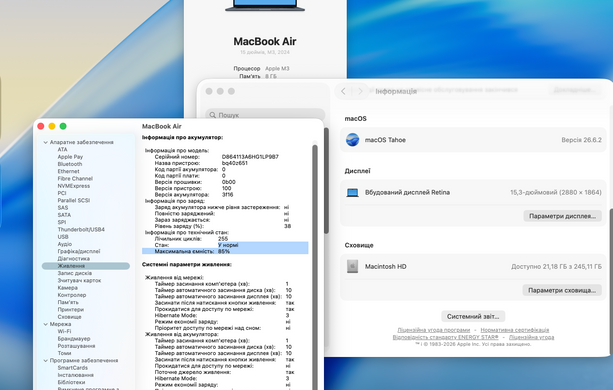Click the Лічильник циклів 255 row
Screen dimensions: 613x390
coord(191,238)
